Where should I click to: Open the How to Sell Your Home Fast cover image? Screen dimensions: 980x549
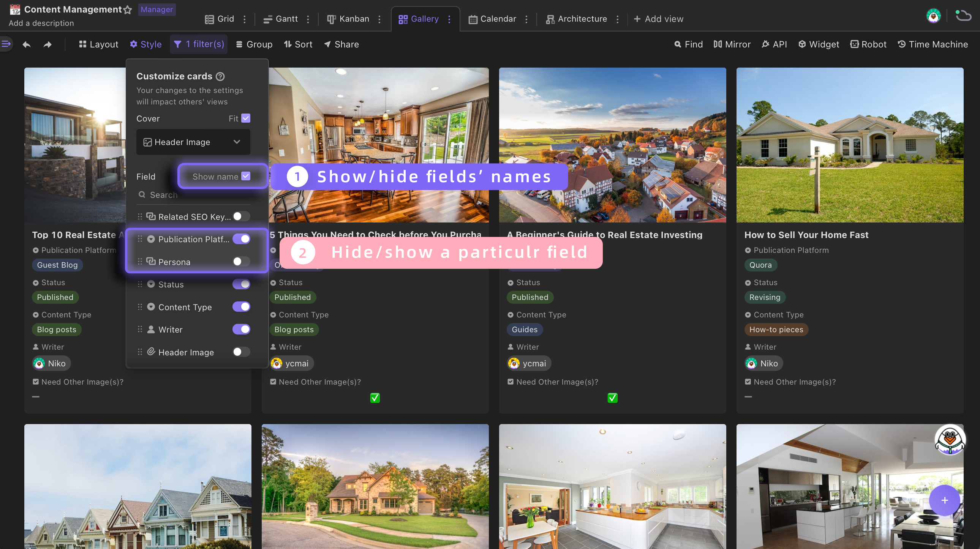coord(850,145)
